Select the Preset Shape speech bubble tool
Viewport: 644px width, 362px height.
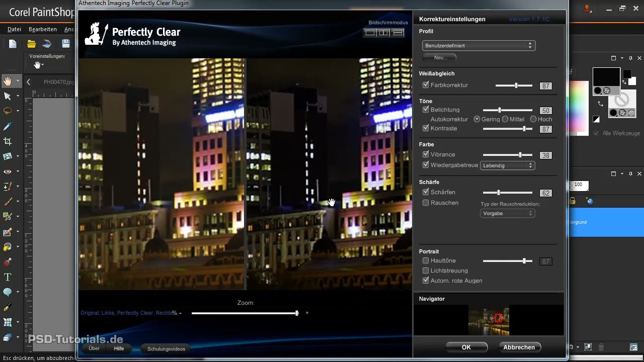point(8,292)
